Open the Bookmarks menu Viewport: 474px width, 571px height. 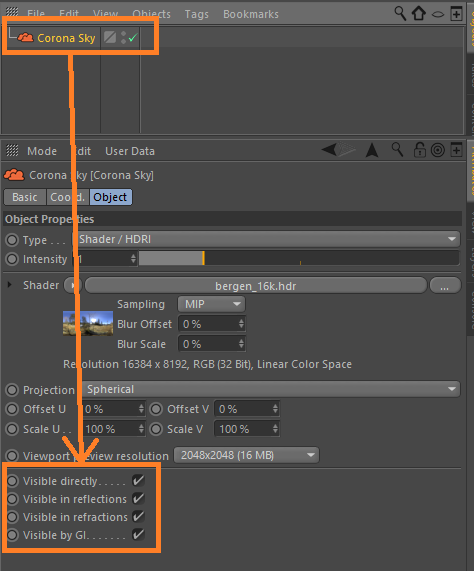point(251,14)
